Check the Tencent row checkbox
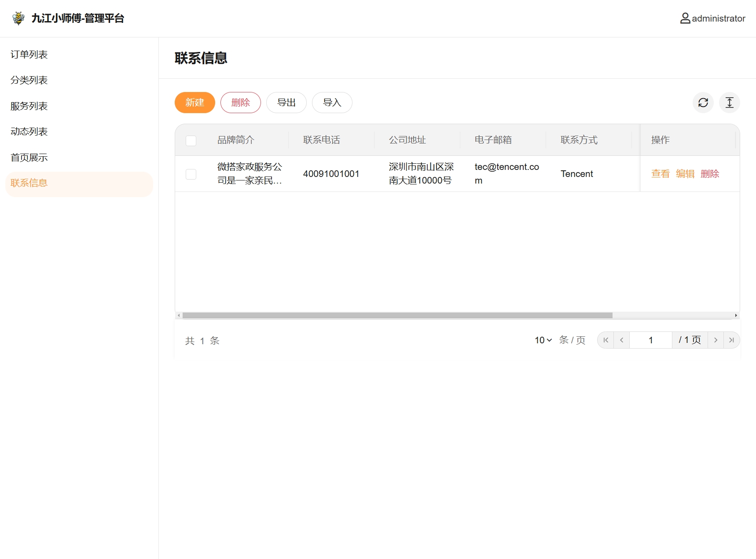 click(191, 174)
